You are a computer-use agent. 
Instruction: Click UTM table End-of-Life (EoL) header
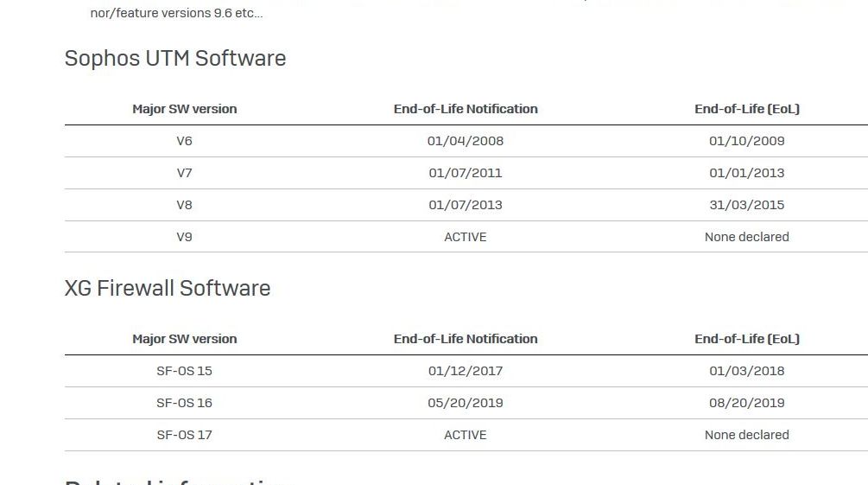747,109
